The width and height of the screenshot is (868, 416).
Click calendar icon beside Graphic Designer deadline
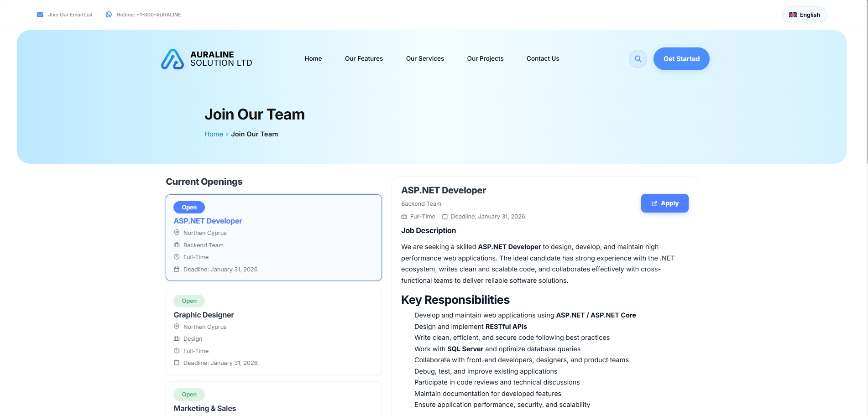177,363
